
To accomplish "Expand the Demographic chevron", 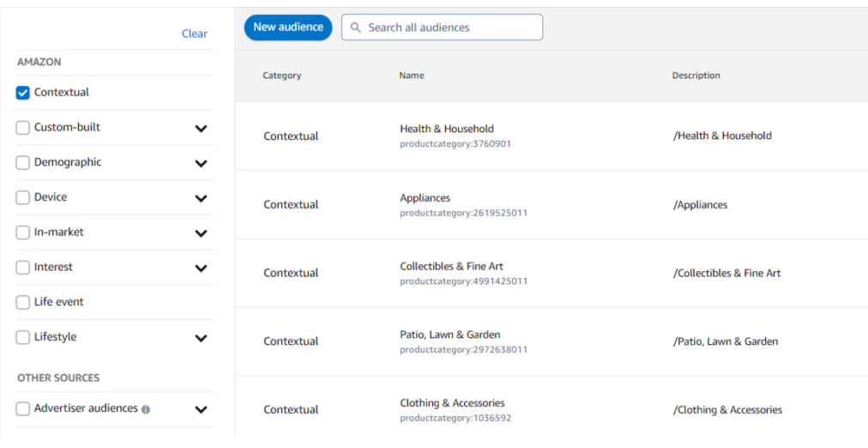I will point(201,163).
